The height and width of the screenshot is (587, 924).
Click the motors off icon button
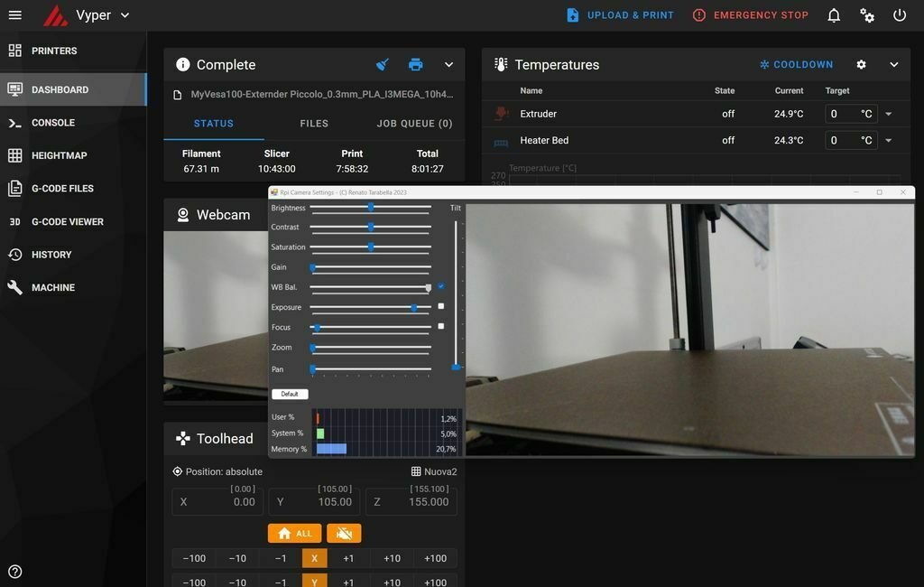point(344,534)
